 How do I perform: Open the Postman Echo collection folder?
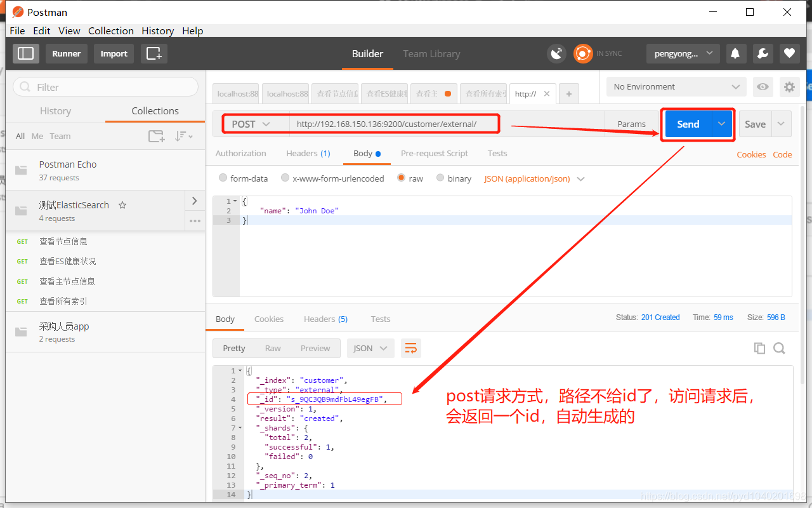point(105,170)
